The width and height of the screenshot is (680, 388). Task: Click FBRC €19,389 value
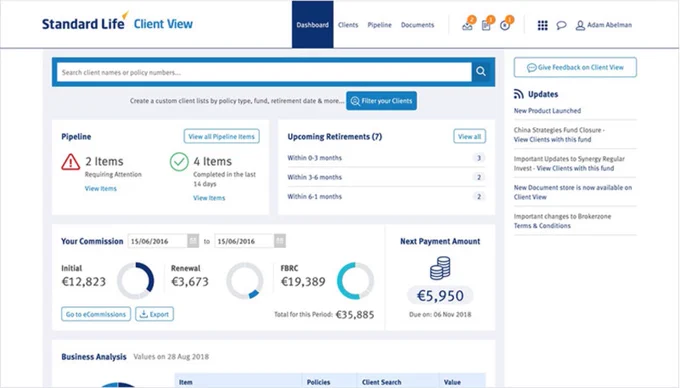(x=303, y=282)
